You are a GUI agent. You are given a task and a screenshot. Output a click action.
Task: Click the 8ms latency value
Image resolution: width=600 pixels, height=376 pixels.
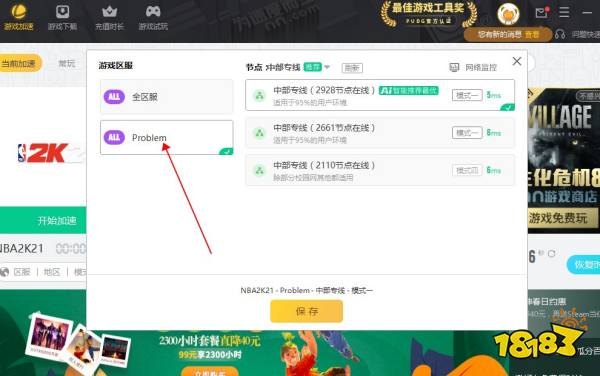coord(494,133)
